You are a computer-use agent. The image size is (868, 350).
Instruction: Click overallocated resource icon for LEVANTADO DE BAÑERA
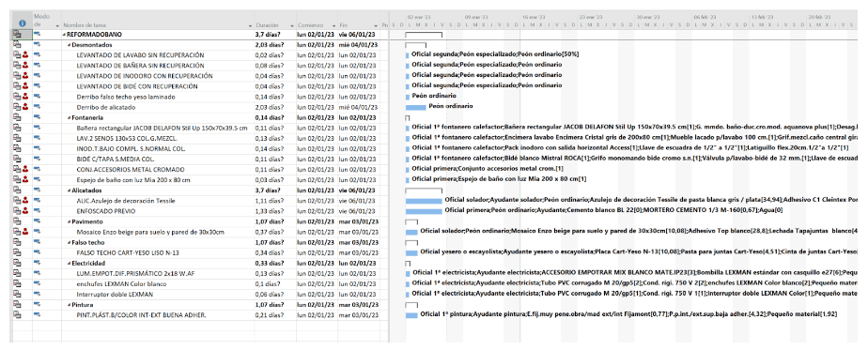[25, 66]
